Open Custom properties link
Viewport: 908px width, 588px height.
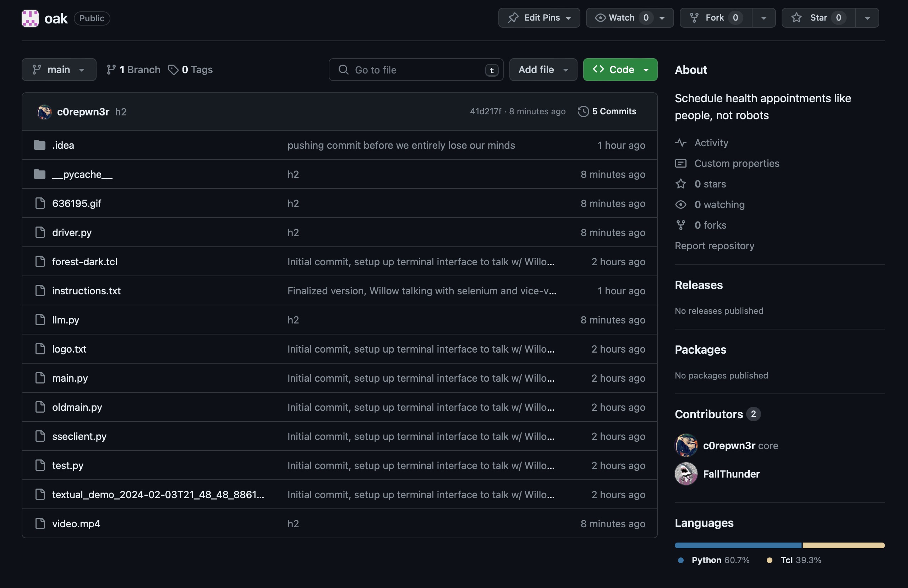[736, 163]
